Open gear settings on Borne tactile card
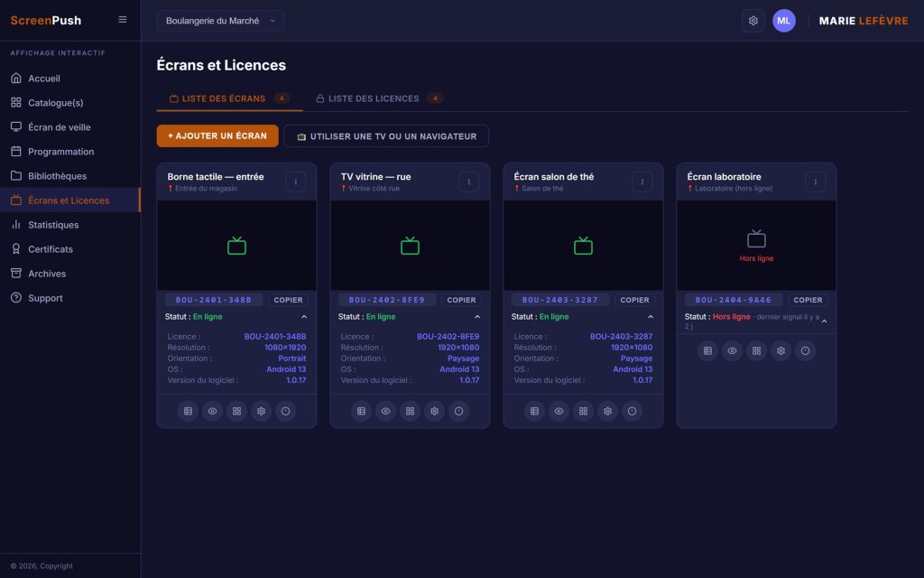This screenshot has height=578, width=924. pos(261,411)
